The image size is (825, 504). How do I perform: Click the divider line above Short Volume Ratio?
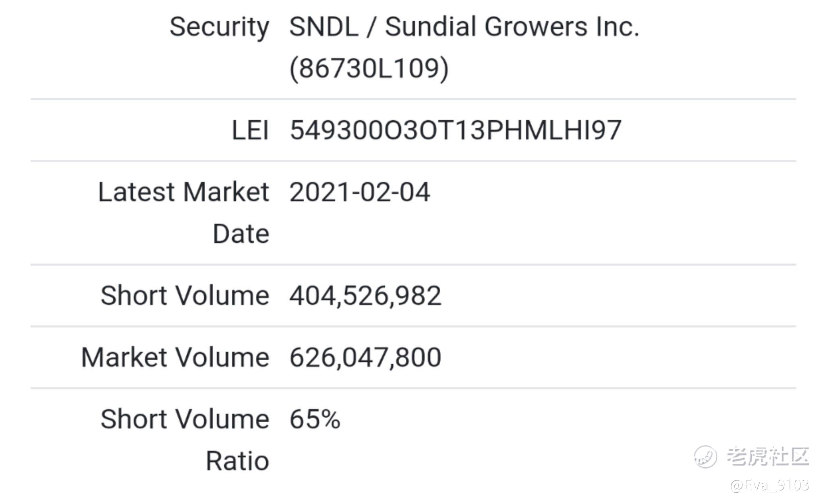click(413, 388)
